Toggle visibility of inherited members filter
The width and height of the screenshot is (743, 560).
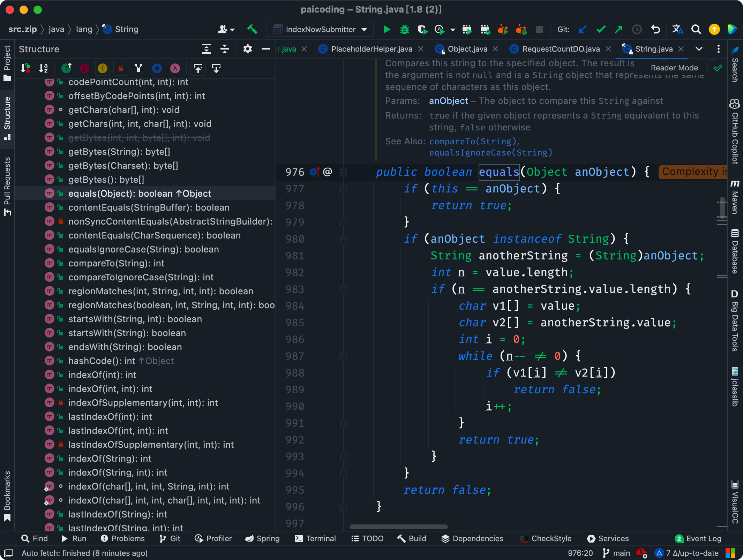coord(67,68)
